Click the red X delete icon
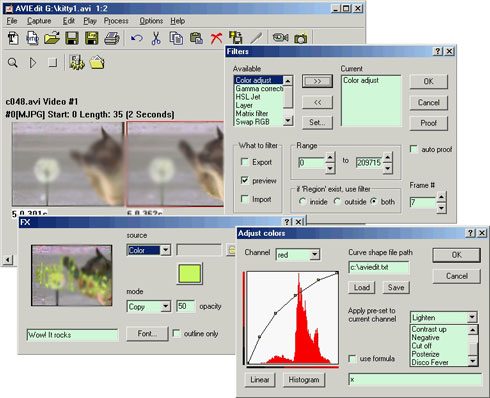Image resolution: width=490 pixels, height=398 pixels. (x=216, y=38)
